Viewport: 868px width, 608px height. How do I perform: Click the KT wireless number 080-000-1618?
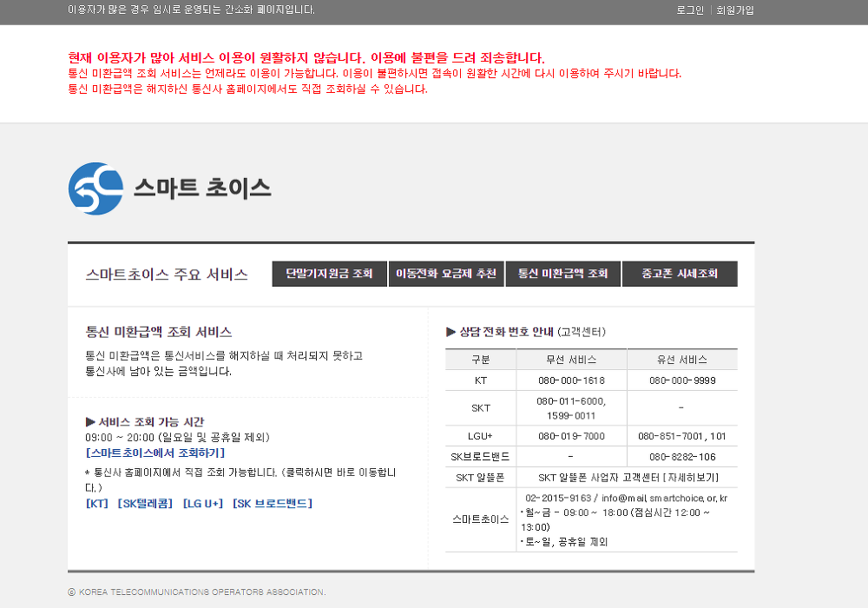(x=571, y=380)
